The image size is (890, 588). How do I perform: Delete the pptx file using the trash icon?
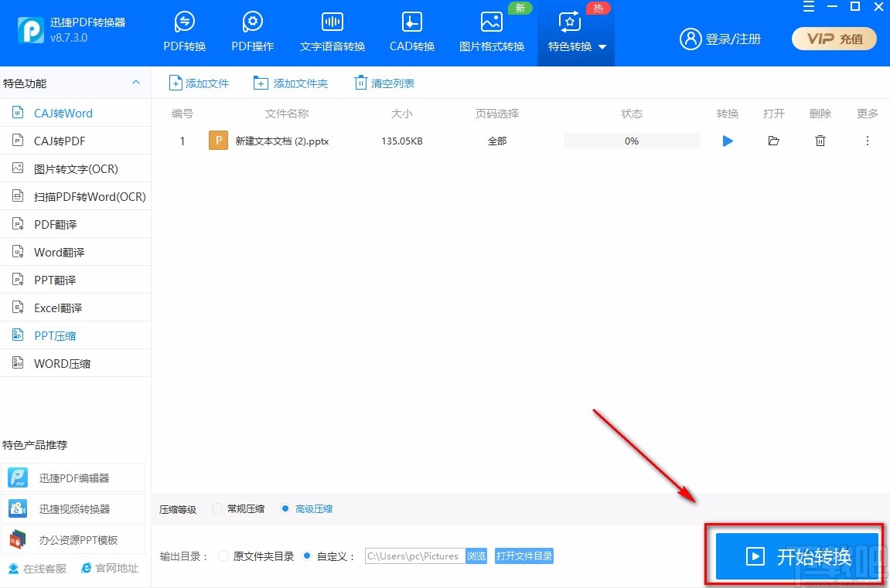pos(820,141)
